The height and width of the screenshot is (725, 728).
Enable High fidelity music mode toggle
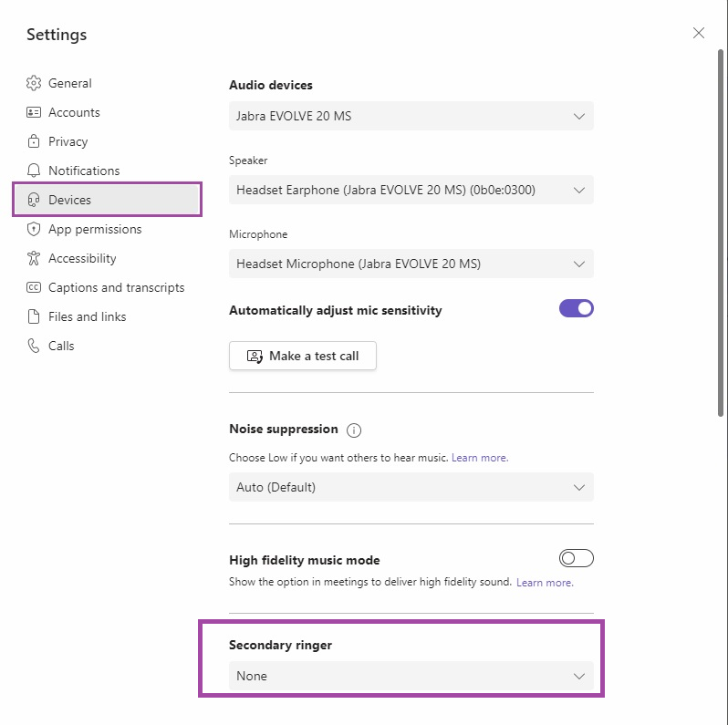click(x=577, y=558)
